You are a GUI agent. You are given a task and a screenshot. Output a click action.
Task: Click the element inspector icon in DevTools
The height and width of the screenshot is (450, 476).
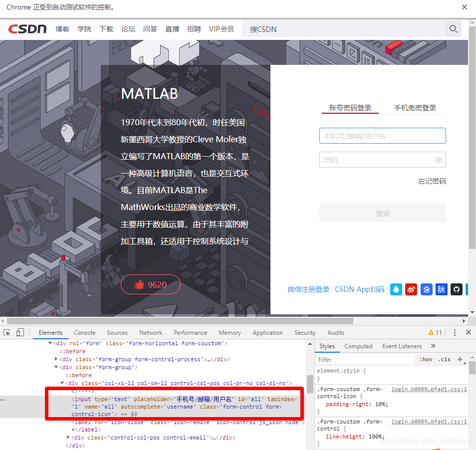click(7, 333)
